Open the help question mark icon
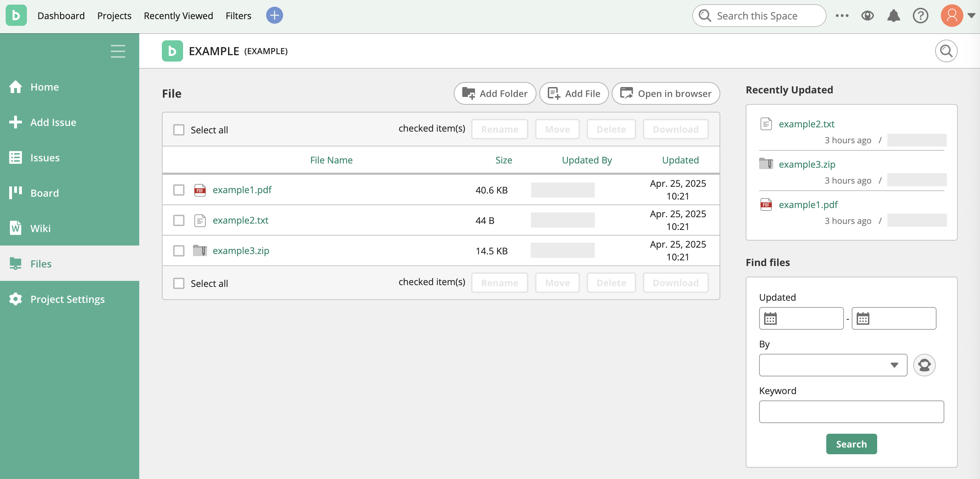This screenshot has height=479, width=980. point(920,16)
